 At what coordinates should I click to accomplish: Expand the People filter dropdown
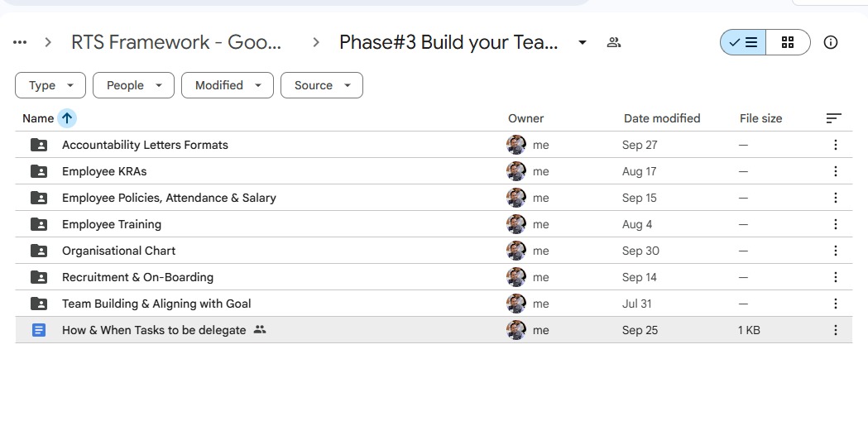point(133,85)
